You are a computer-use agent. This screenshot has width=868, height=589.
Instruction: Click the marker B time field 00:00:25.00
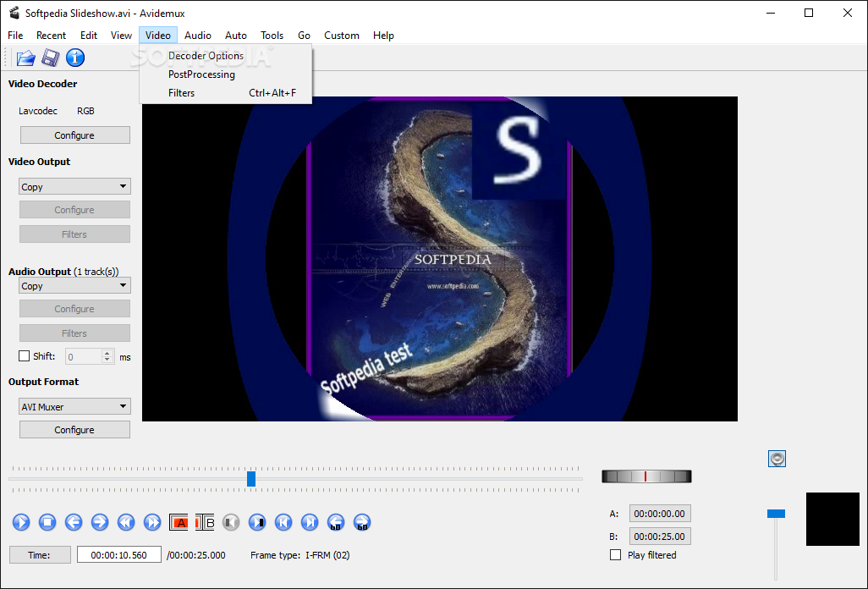(660, 537)
